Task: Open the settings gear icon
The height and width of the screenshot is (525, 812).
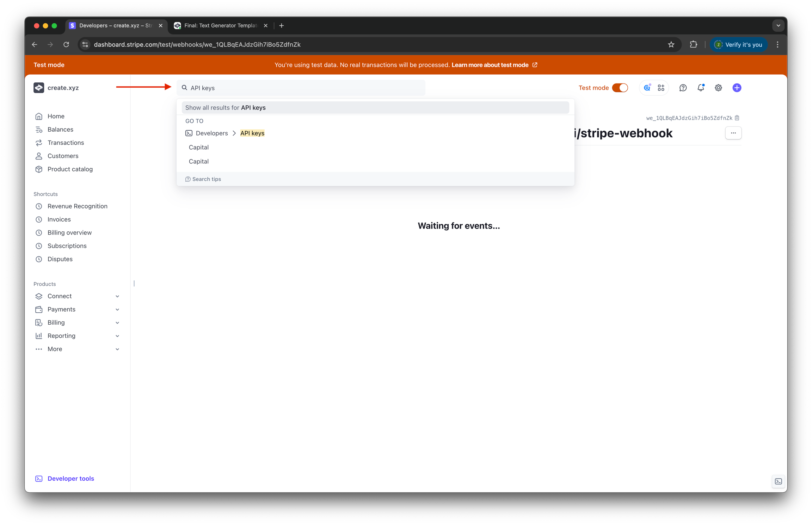Action: [718, 88]
